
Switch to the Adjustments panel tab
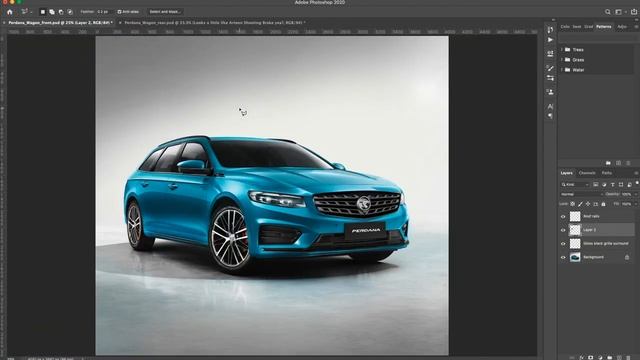[x=622, y=27]
